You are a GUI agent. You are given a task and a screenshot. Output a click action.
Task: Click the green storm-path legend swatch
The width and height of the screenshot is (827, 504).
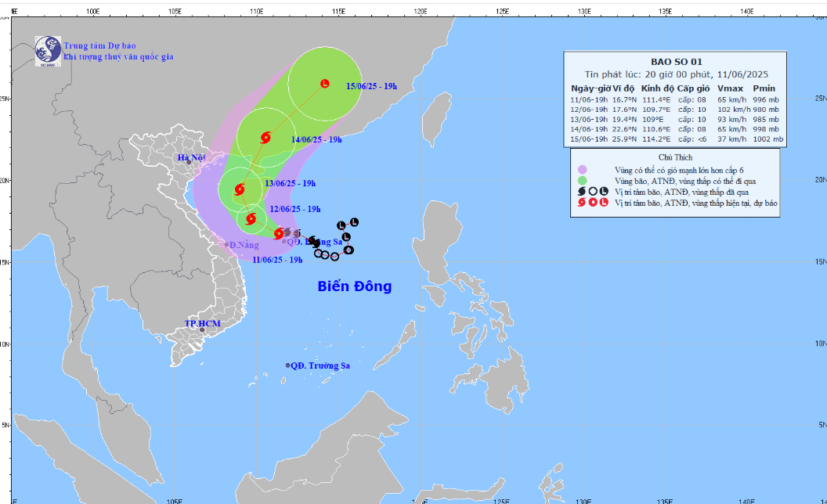click(x=583, y=181)
